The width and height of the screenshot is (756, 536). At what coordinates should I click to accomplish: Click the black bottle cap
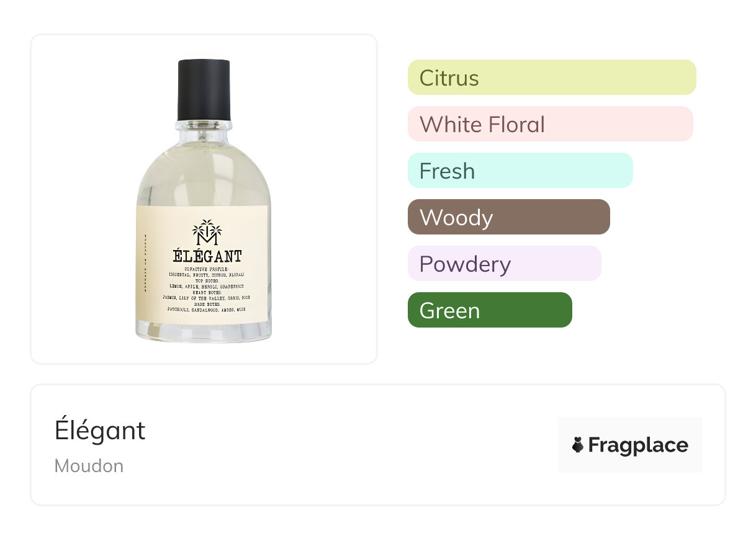pos(204,90)
